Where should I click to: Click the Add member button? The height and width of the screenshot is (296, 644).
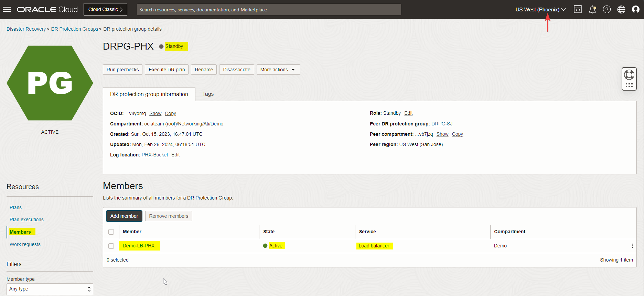coord(124,216)
